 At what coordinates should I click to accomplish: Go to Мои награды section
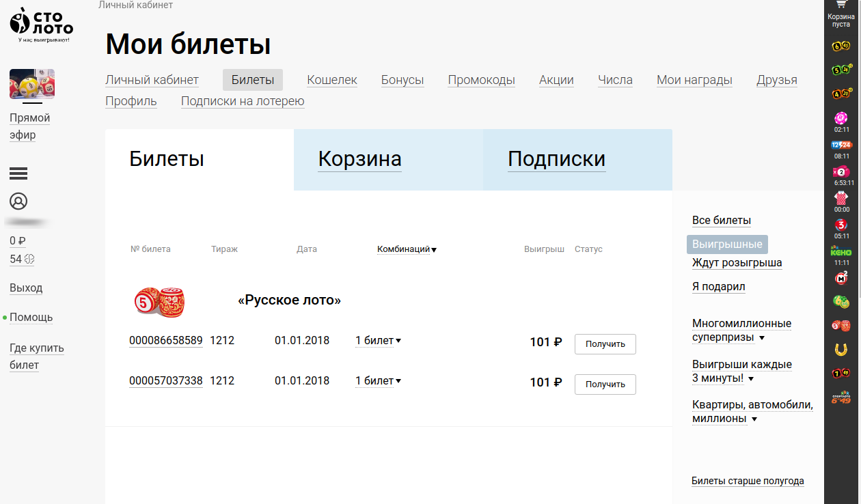click(x=694, y=80)
